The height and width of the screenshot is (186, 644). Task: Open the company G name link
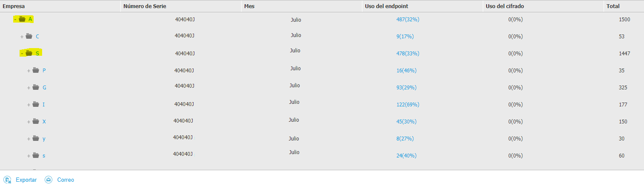click(x=44, y=88)
